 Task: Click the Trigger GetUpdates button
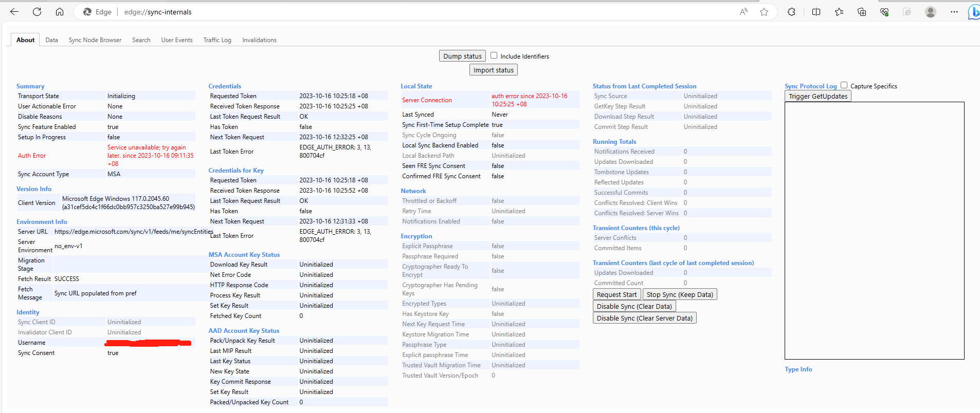[x=818, y=96]
